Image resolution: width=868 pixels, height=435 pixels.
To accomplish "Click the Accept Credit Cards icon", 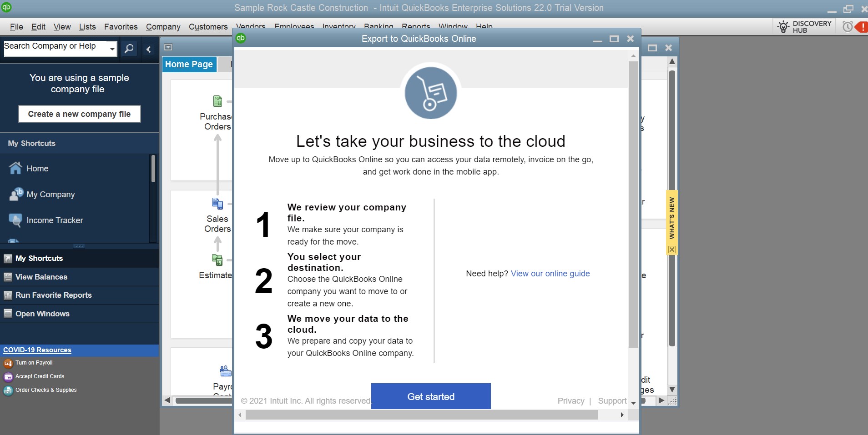I will (8, 377).
